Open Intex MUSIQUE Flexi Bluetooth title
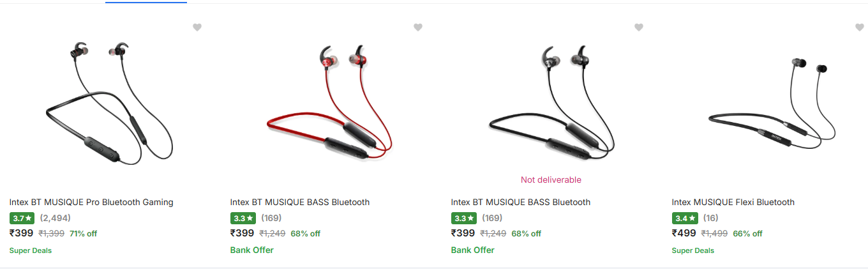This screenshot has height=269, width=868. point(733,202)
